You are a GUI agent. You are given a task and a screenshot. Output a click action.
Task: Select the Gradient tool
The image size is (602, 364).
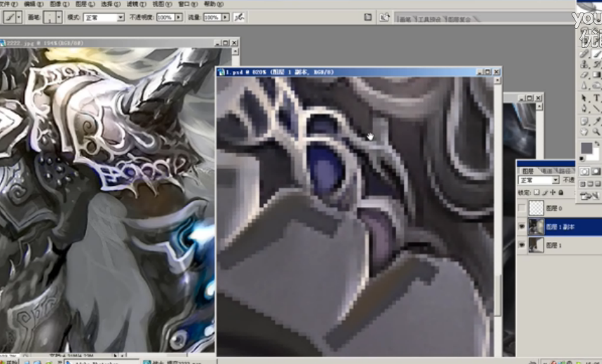[x=596, y=75]
